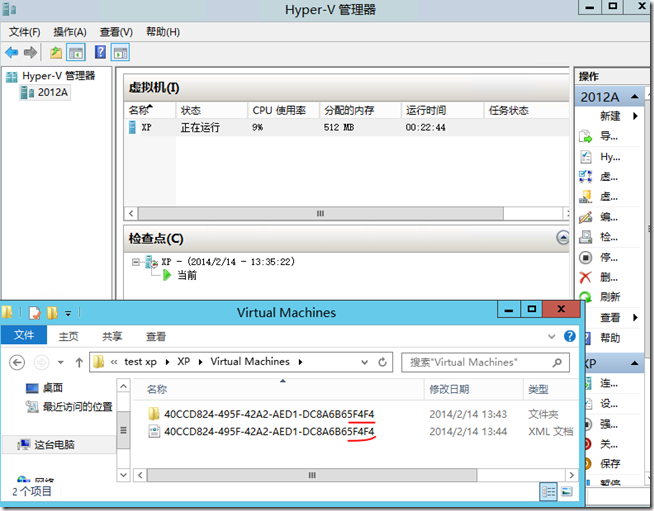654x511 pixels.
Task: Select 2012A server in the tree
Action: pyautogui.click(x=45, y=92)
